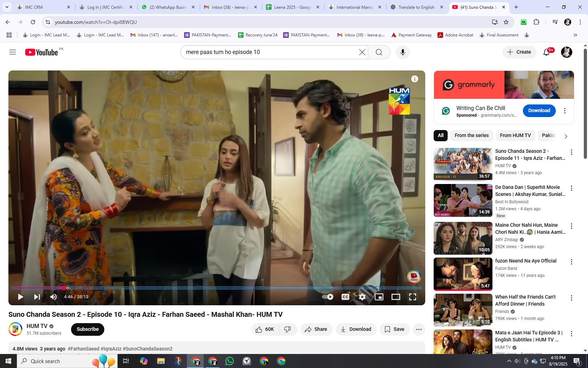Image resolution: width=588 pixels, height=368 pixels.
Task: Open options for Maine Chor Nahi Hun
Action: pyautogui.click(x=572, y=226)
